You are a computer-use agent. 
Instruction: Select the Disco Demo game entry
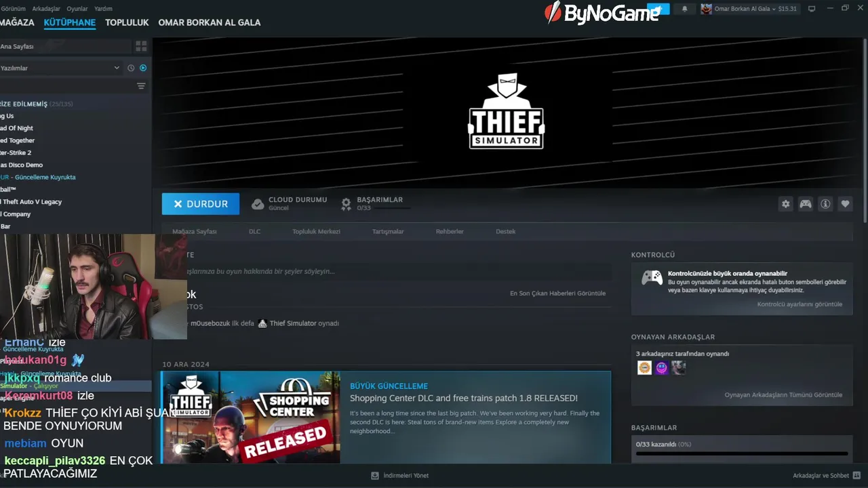click(x=22, y=165)
